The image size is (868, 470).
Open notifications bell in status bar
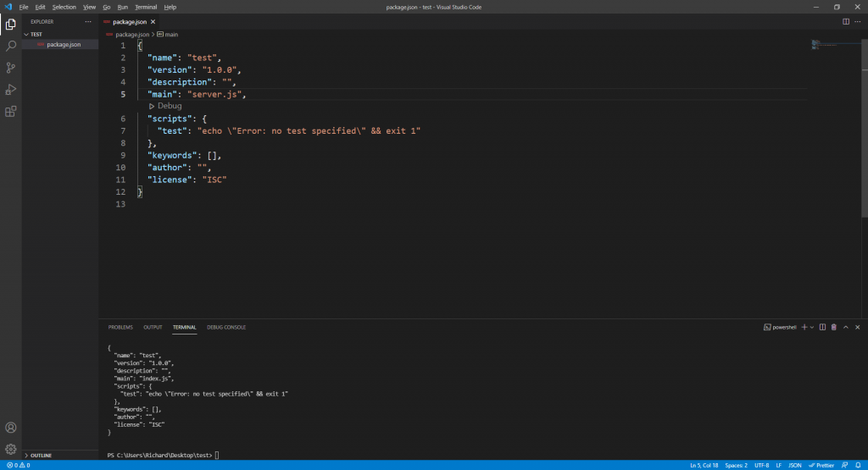tap(858, 465)
